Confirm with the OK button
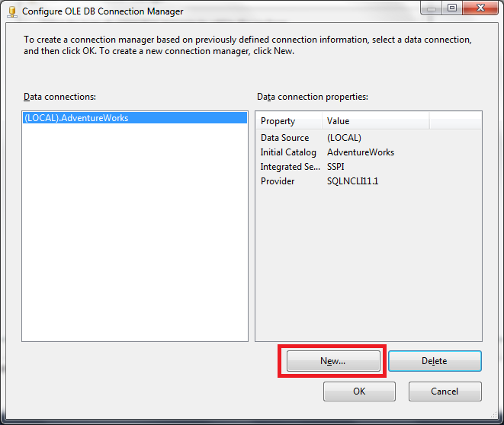Viewport: 504px width, 425px height. coord(359,391)
